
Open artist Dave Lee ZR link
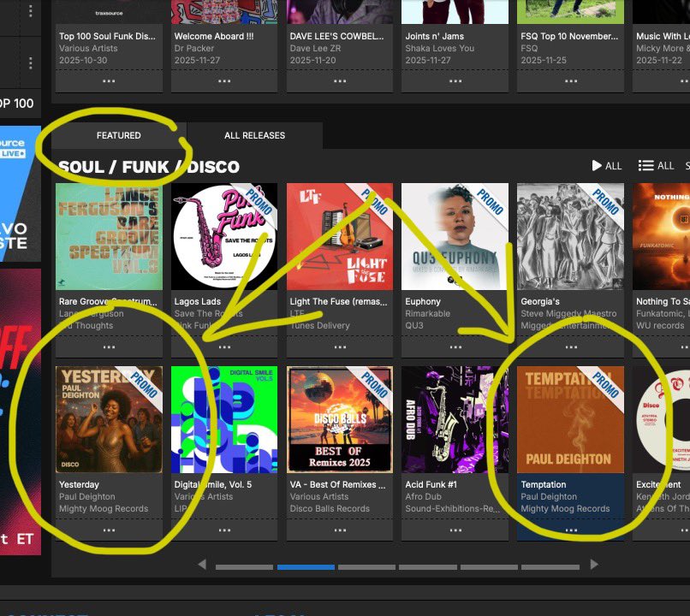point(315,49)
